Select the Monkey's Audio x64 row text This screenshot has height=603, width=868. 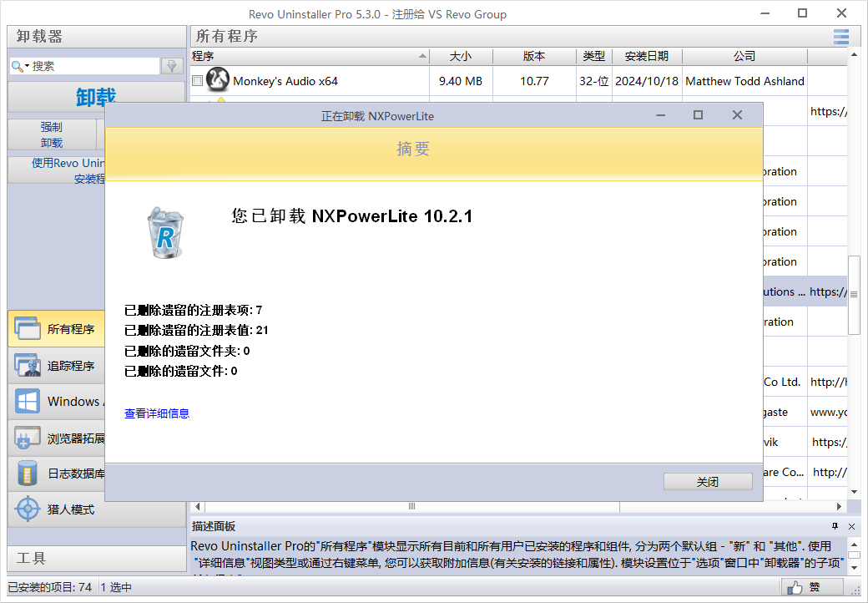click(285, 81)
